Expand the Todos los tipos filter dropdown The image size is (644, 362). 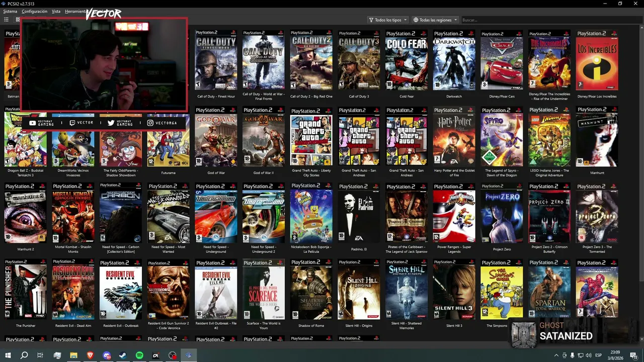click(388, 20)
